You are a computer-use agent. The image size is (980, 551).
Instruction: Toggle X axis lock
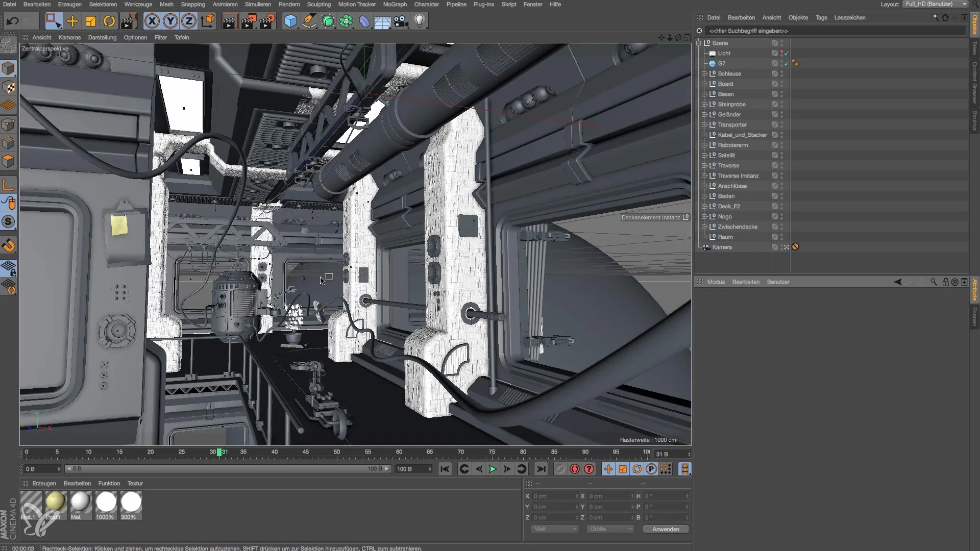[x=152, y=21]
